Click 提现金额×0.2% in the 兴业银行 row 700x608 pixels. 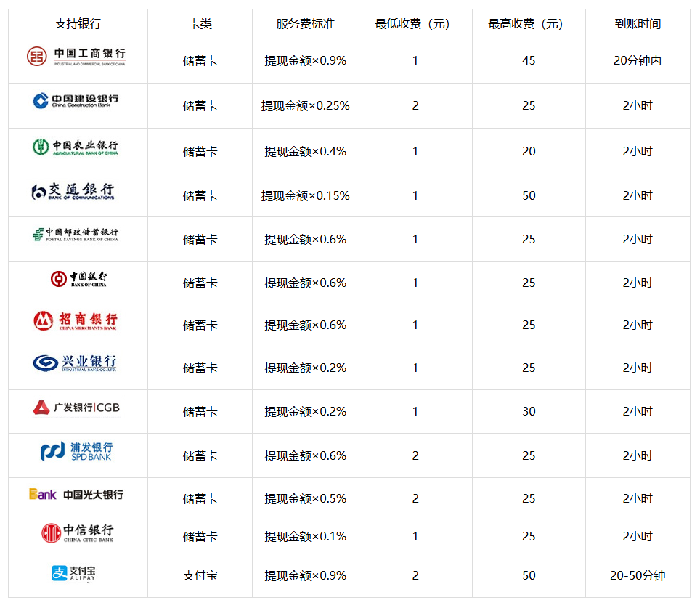pyautogui.click(x=306, y=368)
